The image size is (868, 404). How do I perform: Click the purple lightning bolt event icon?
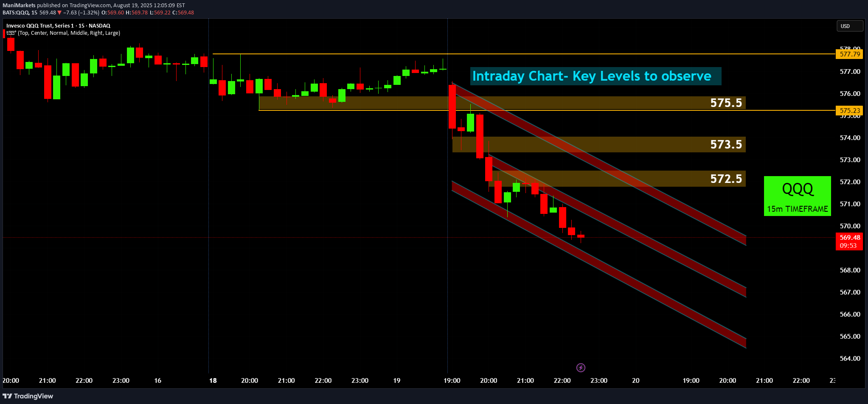pos(581,368)
